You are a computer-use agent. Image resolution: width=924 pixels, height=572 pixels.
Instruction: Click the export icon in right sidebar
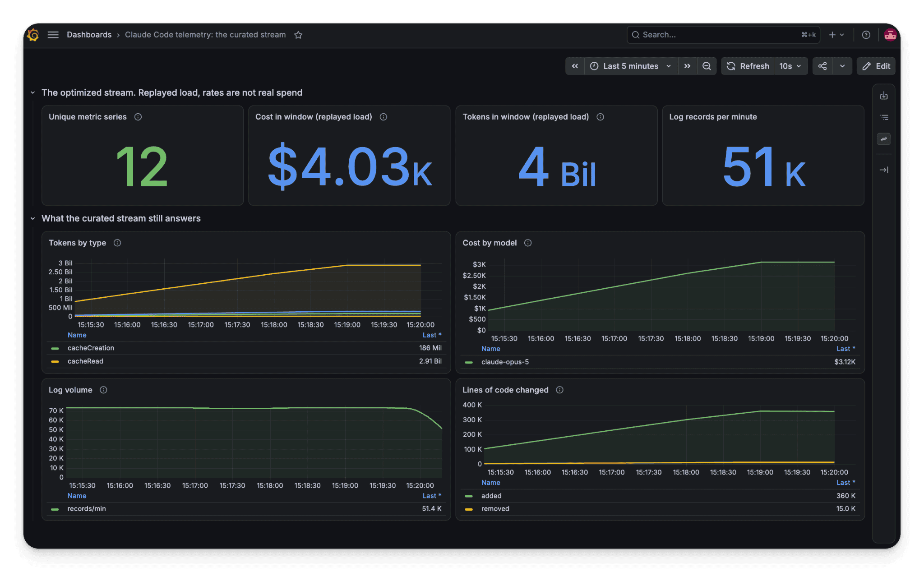click(x=884, y=96)
